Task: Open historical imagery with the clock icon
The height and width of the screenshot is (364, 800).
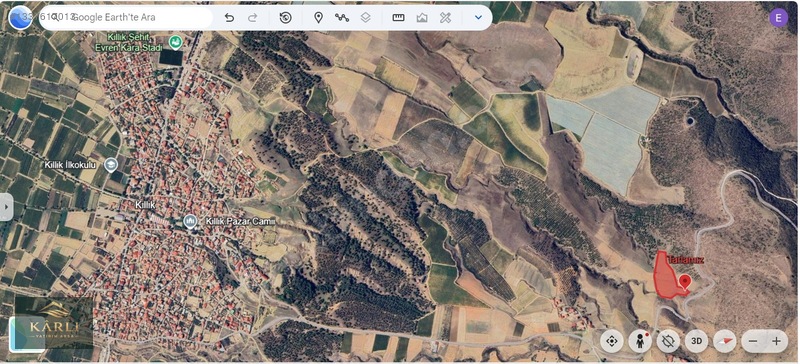Action: point(286,18)
